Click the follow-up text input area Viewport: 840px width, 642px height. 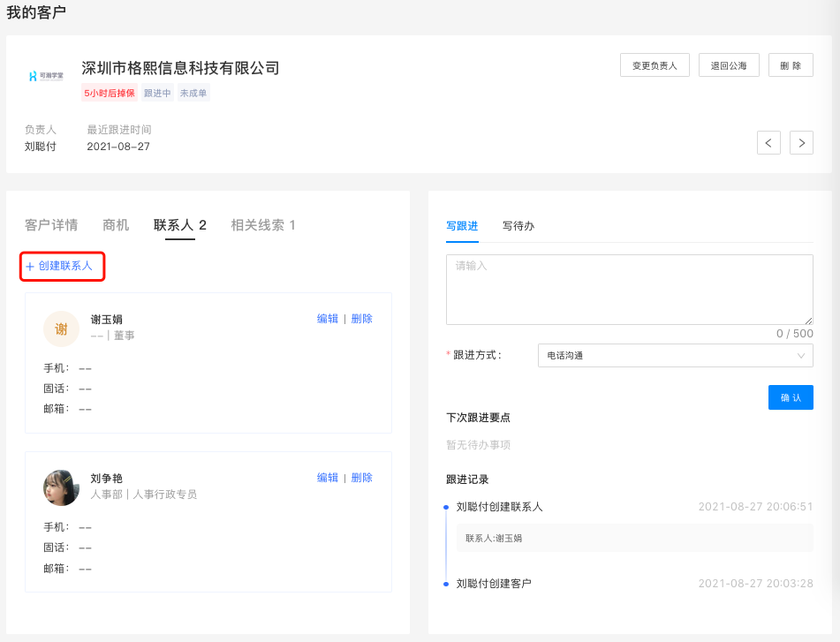click(629, 290)
